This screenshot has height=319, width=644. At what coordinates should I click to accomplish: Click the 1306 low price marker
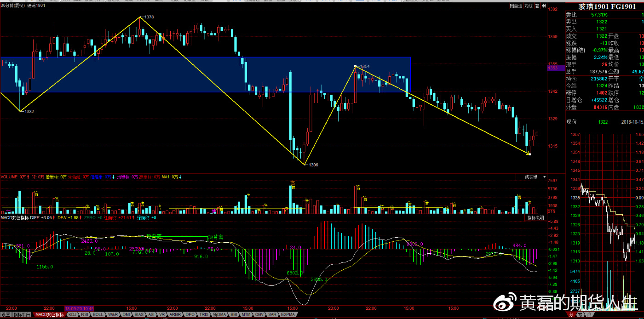point(313,165)
